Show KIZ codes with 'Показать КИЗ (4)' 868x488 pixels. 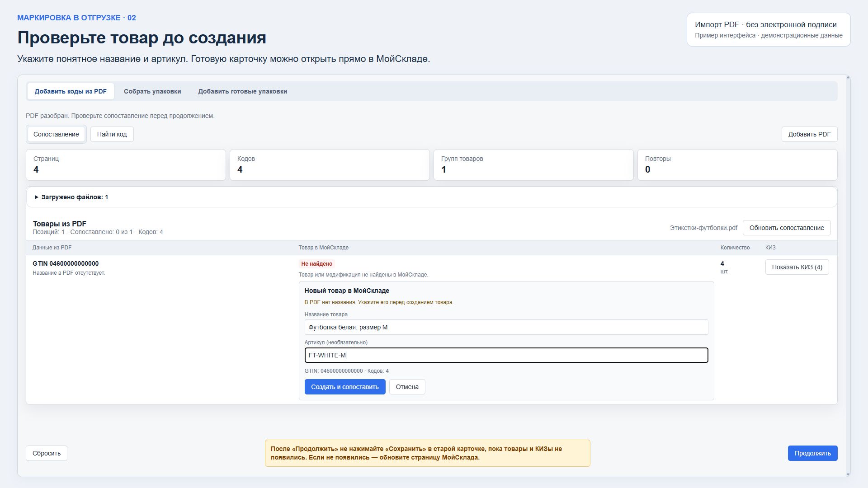(x=797, y=267)
